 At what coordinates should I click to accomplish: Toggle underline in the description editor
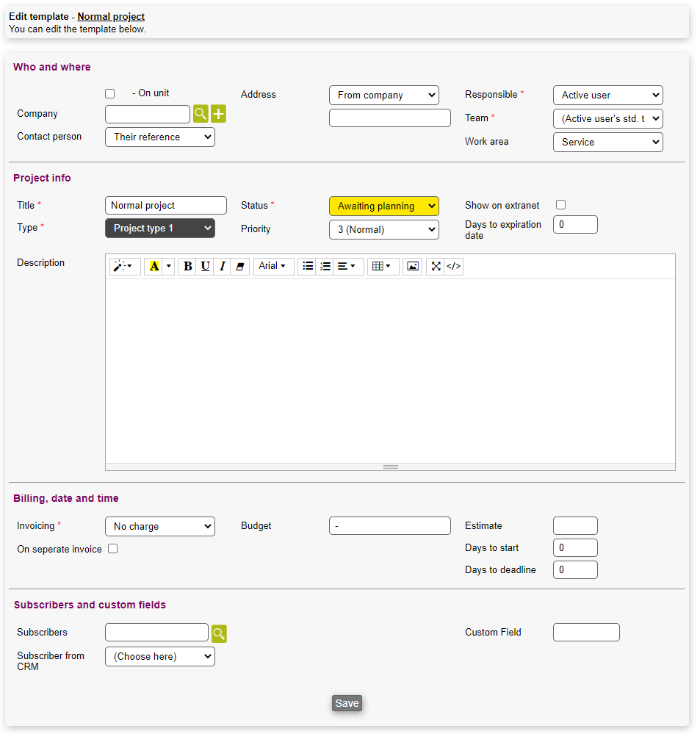pyautogui.click(x=205, y=266)
